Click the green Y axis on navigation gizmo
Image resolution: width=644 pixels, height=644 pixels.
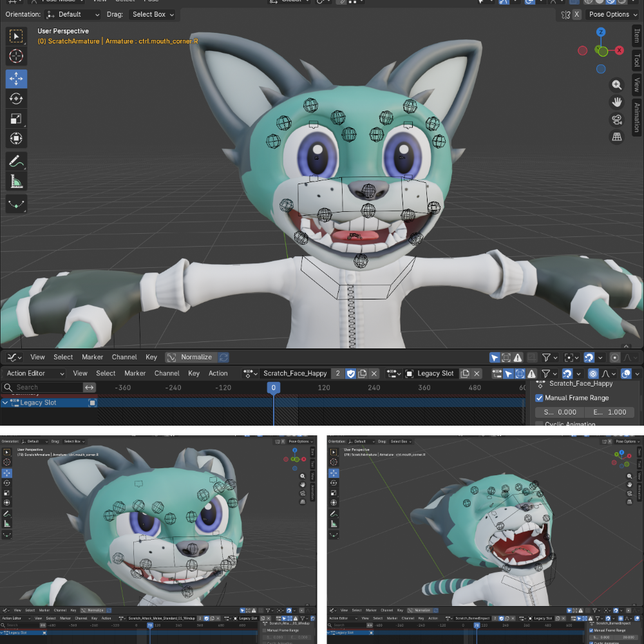(x=603, y=52)
